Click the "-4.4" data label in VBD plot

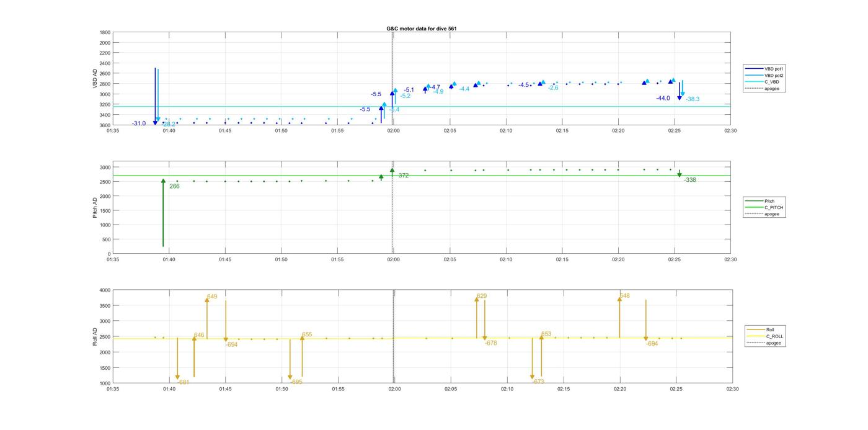[464, 89]
